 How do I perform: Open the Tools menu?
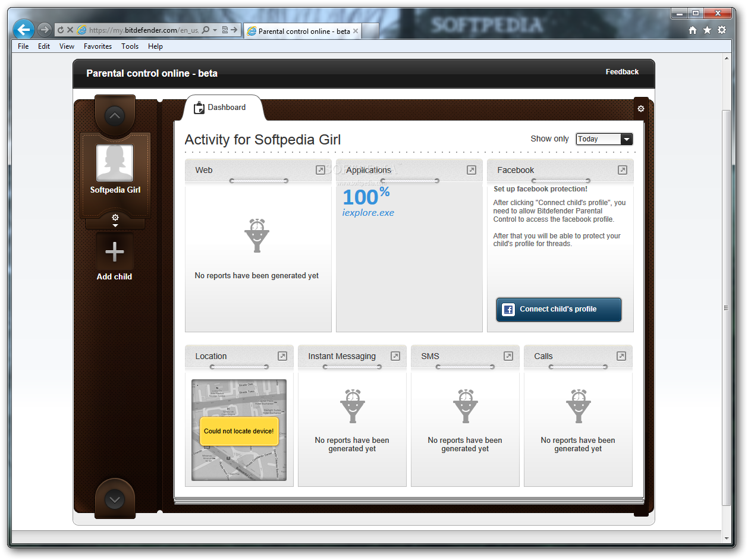click(130, 46)
